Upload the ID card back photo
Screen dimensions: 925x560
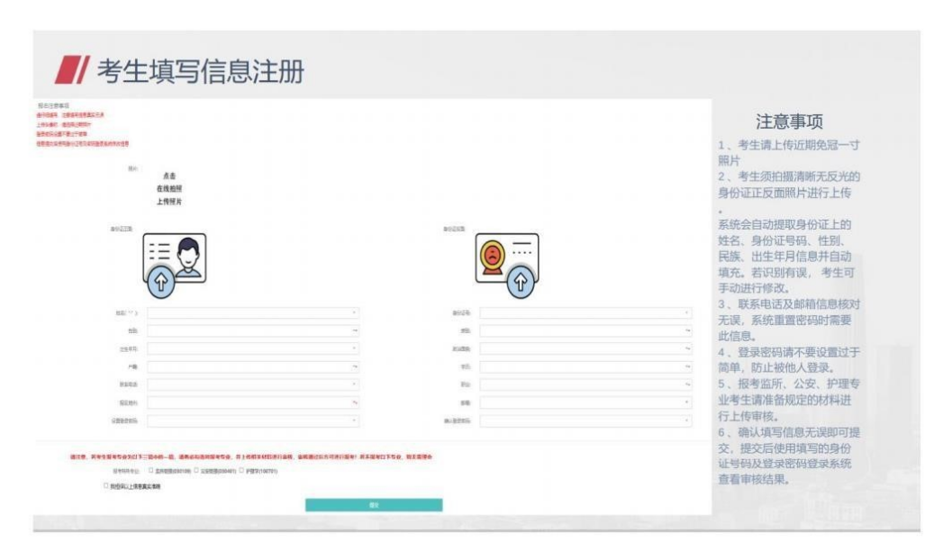pos(506,260)
